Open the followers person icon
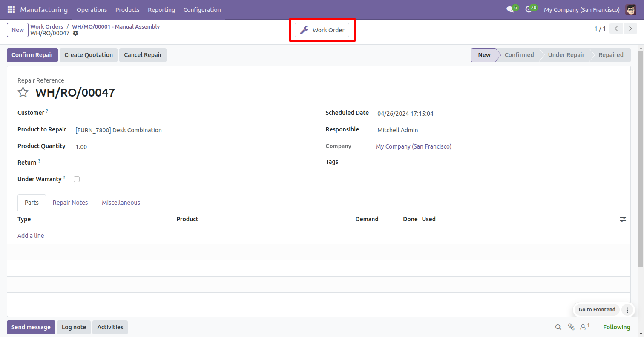644x337 pixels. tap(583, 327)
